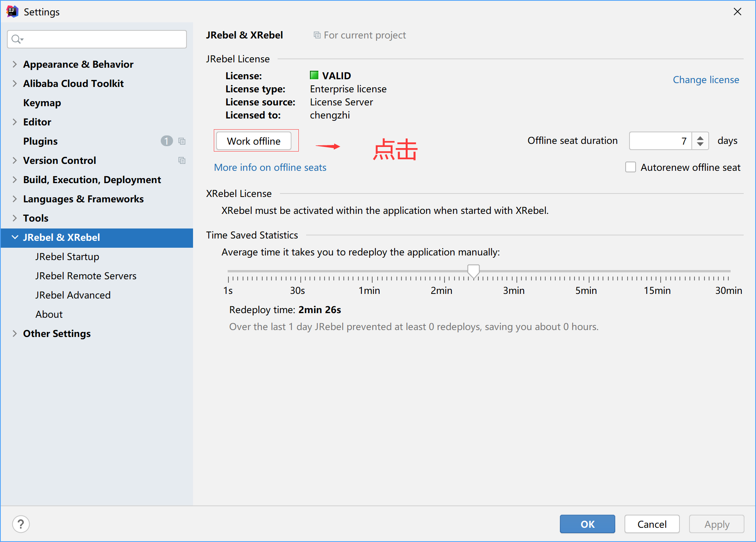Decrease offline seat duration with down arrow
The height and width of the screenshot is (542, 756).
700,144
